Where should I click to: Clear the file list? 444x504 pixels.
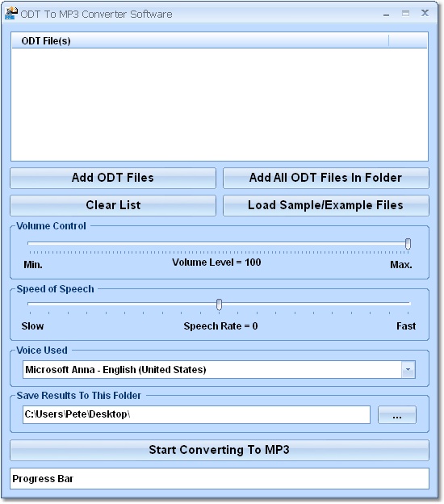(x=113, y=205)
